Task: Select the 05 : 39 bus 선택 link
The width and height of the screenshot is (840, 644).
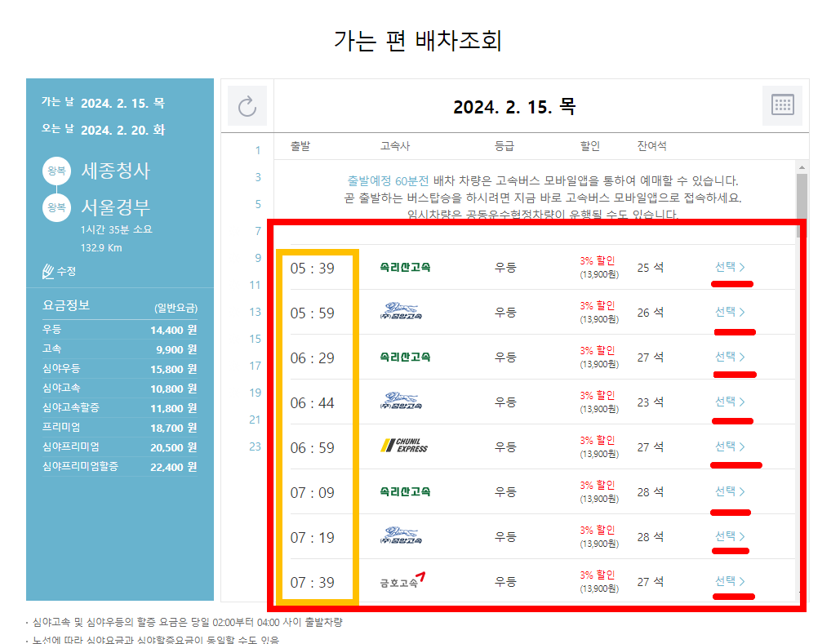Action: pos(730,267)
